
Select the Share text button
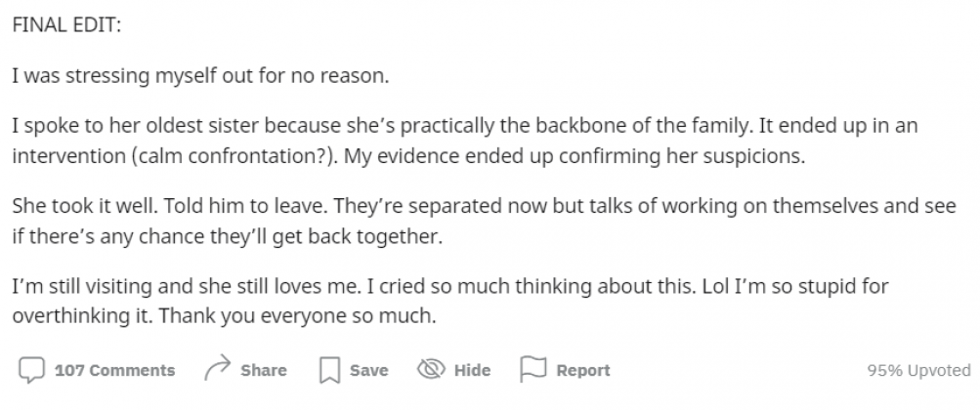point(264,370)
